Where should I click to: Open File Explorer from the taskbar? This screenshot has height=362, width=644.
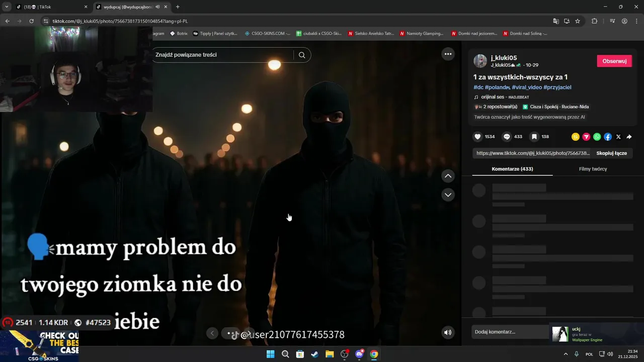click(330, 354)
